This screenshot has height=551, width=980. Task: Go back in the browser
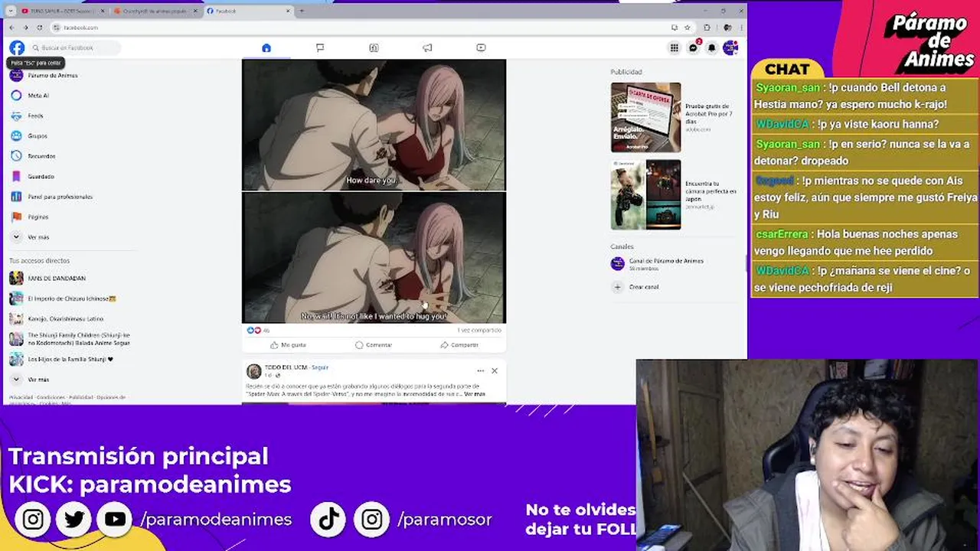click(x=11, y=28)
